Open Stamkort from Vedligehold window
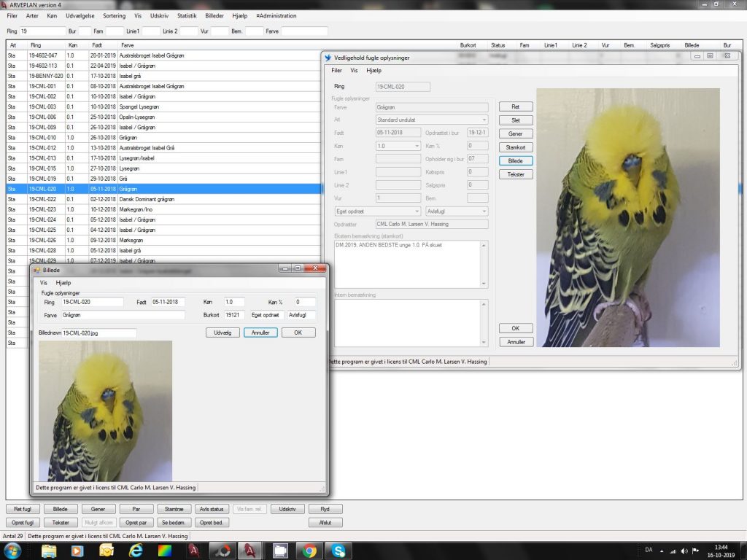The image size is (747, 560). 516,147
